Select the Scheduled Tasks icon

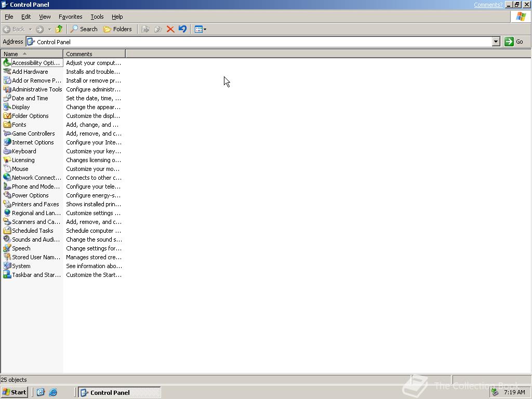(x=7, y=230)
